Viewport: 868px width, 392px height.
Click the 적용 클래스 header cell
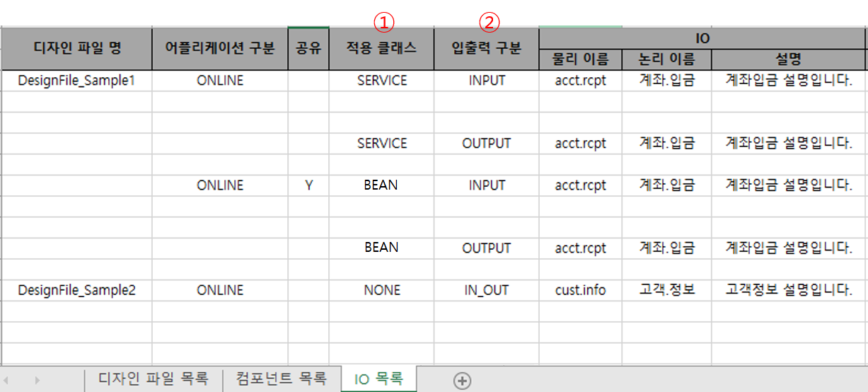tap(381, 49)
